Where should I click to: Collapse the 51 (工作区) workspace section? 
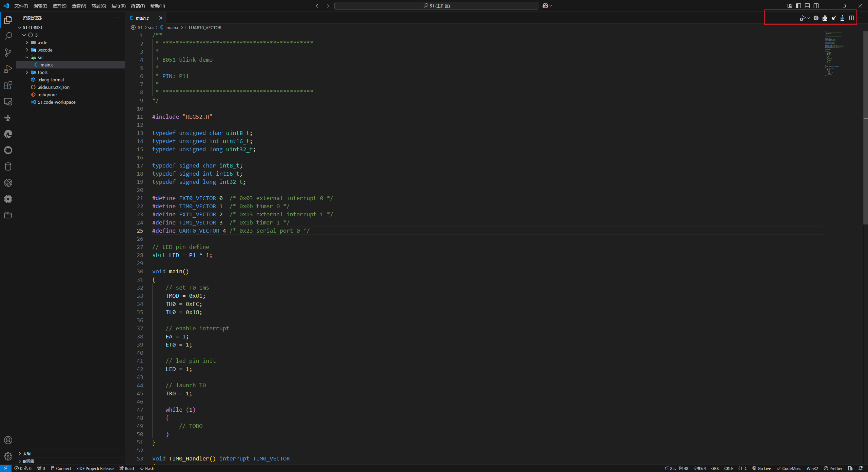coord(20,27)
